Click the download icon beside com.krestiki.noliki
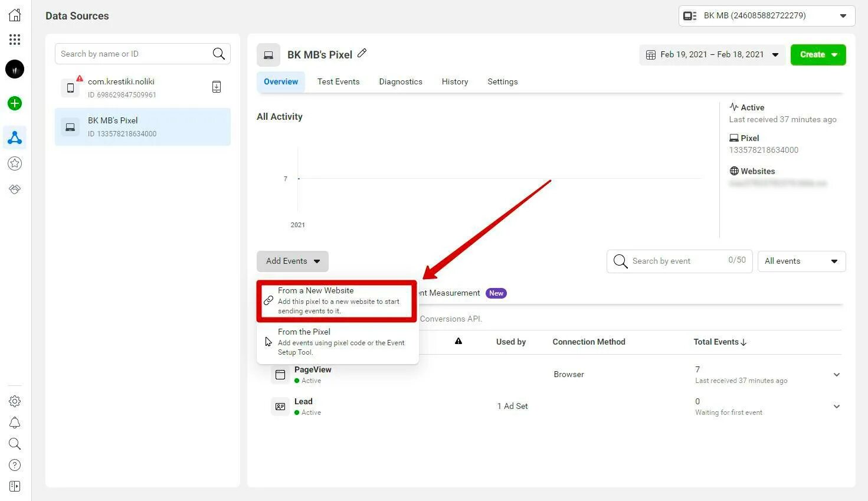The image size is (868, 501). [217, 87]
